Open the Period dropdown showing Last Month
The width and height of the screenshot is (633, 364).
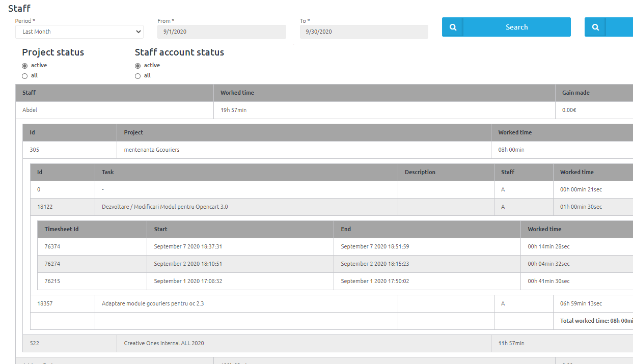[79, 32]
